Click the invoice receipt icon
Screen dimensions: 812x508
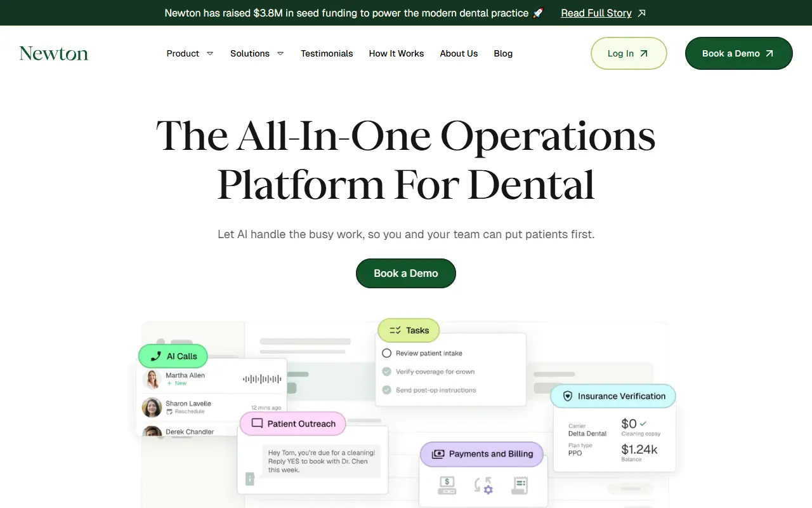(x=520, y=486)
